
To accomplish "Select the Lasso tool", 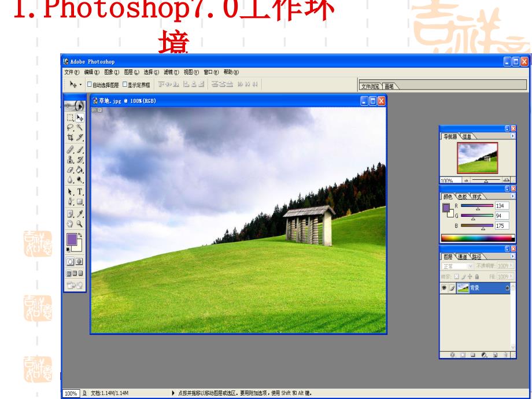I will [x=70, y=128].
